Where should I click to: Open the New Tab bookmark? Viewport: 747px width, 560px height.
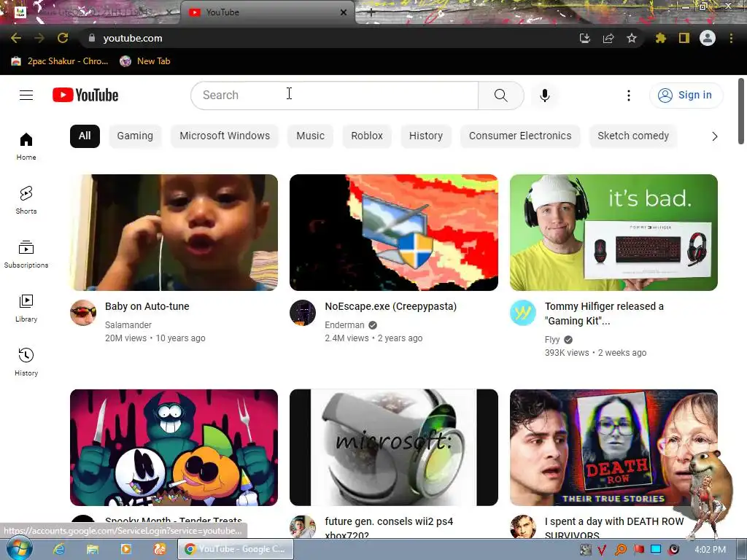(x=145, y=61)
